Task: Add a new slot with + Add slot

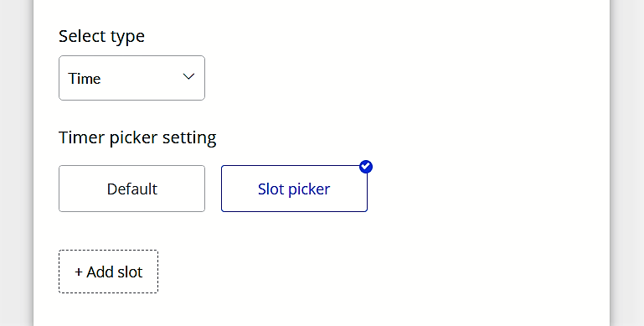Action: (x=108, y=272)
